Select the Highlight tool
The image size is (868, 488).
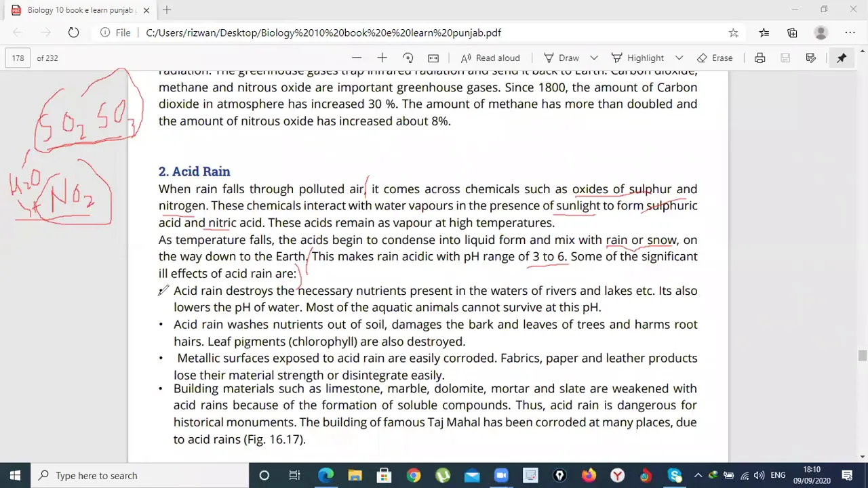(x=637, y=58)
